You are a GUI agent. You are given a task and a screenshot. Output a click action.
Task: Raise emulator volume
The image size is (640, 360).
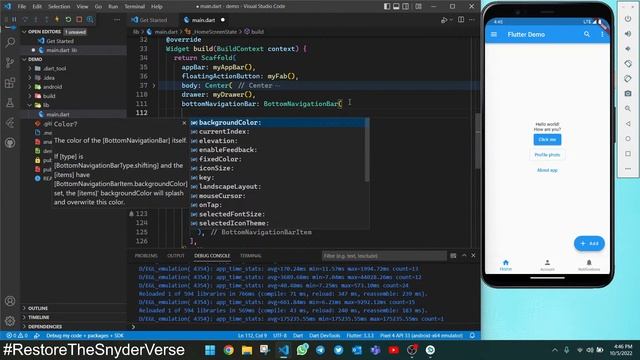point(628,34)
